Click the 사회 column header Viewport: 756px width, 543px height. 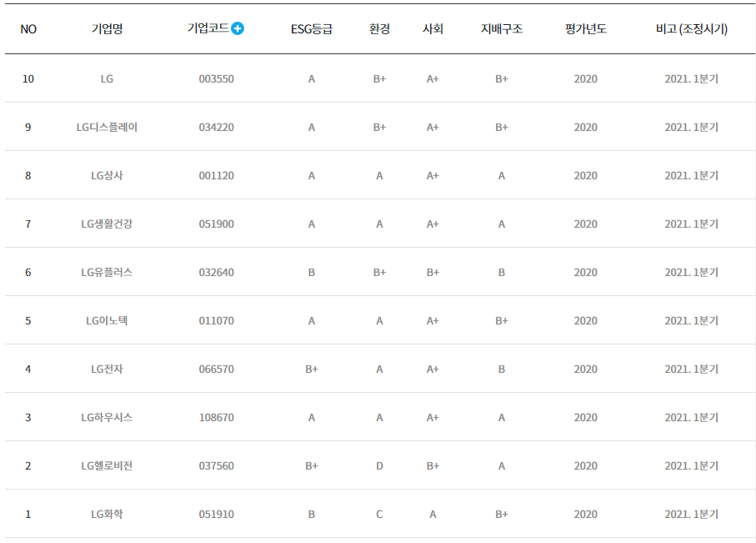click(x=433, y=29)
